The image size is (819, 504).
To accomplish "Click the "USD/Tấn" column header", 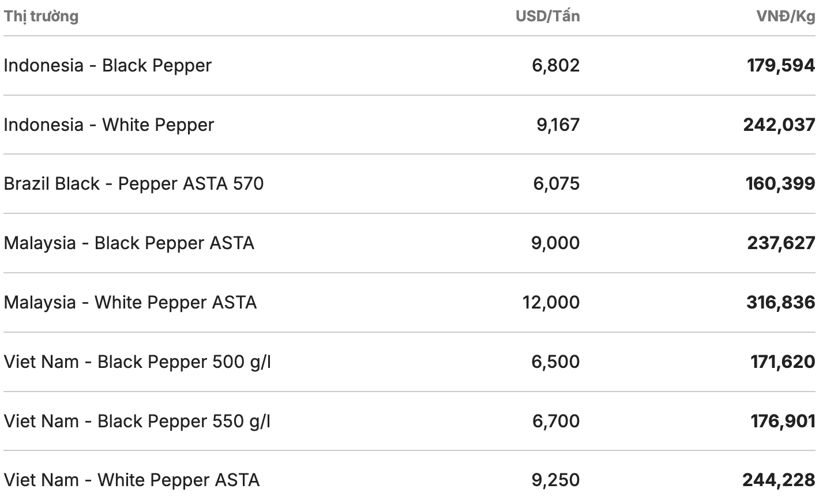I will click(547, 16).
